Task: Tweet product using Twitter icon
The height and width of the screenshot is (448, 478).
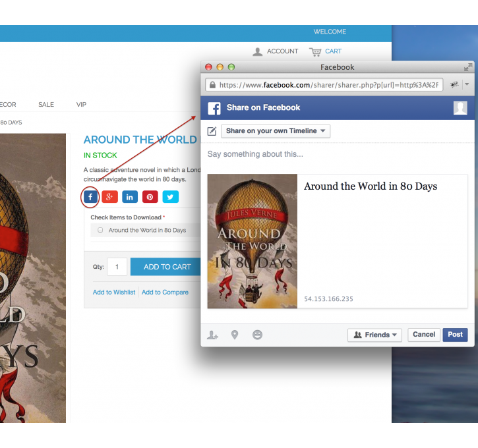Action: [x=170, y=197]
